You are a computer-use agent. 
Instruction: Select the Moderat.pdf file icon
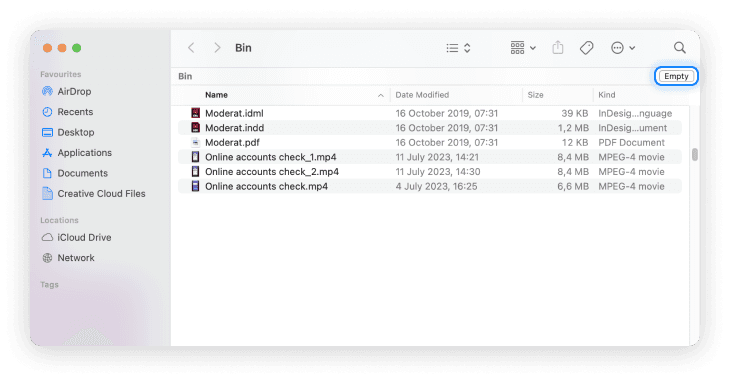tap(196, 142)
